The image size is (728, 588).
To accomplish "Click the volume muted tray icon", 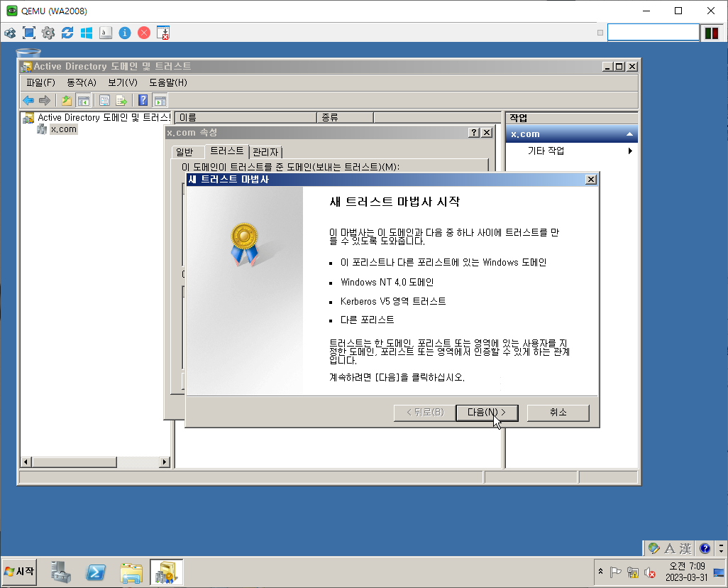I will (x=650, y=572).
